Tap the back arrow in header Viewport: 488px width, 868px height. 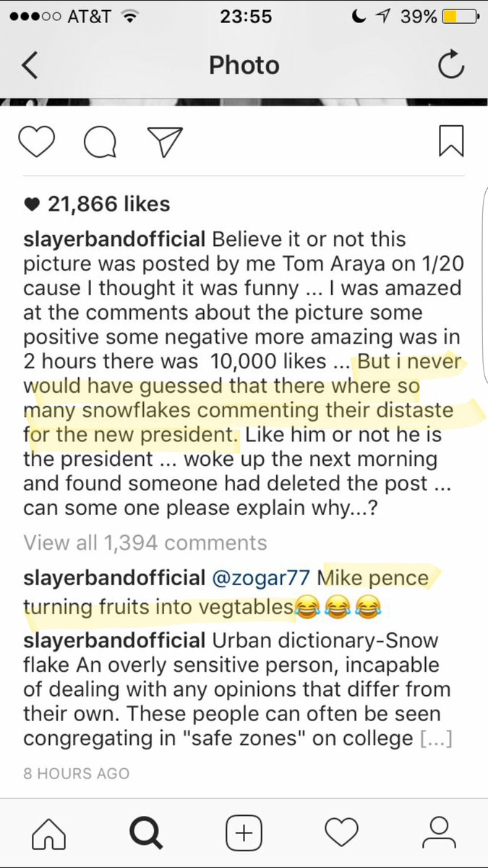coord(30,65)
